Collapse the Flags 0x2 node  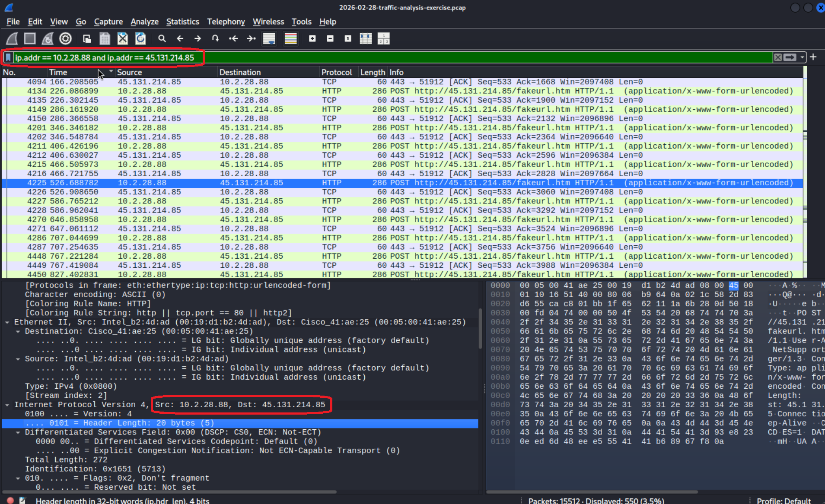click(18, 478)
